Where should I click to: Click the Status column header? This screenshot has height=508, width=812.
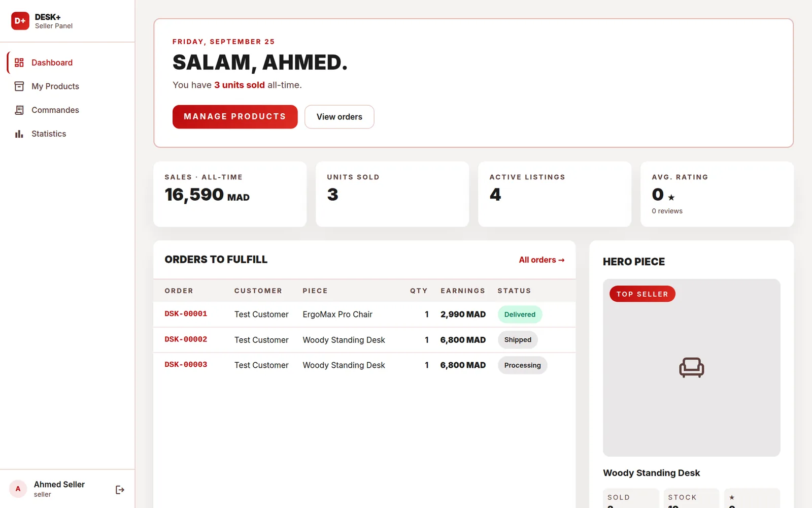(x=514, y=291)
